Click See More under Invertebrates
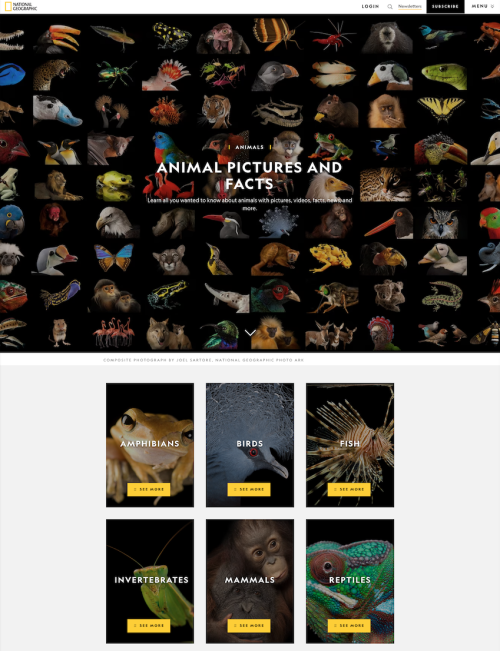 click(x=149, y=626)
